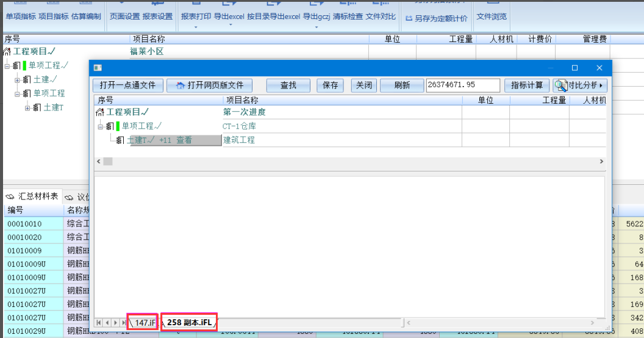644x338 pixels.
Task: Open the 导出excel dropdown arrow
Action: pyautogui.click(x=230, y=26)
